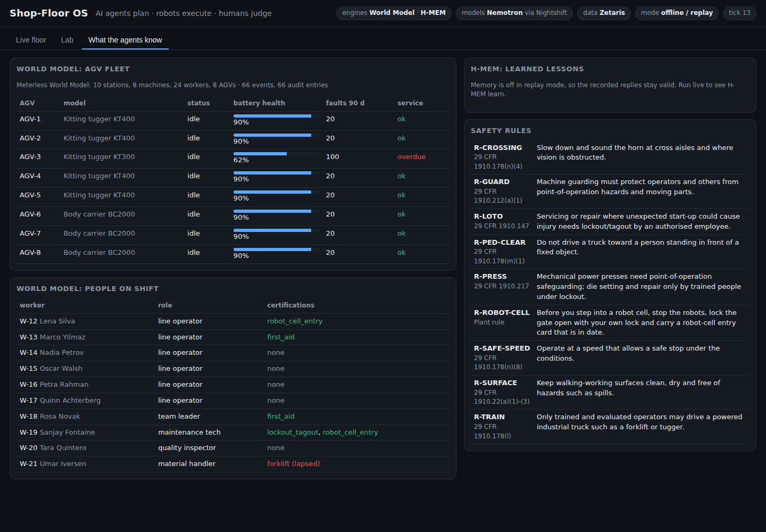Image resolution: width=766 pixels, height=532 pixels.
Task: Select the What the agents know tab
Action: coord(125,40)
